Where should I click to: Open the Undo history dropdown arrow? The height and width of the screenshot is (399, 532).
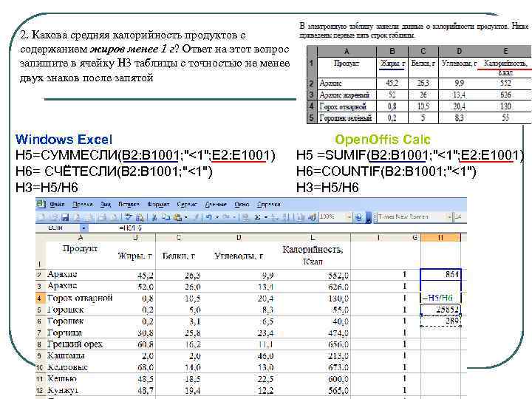(217, 217)
